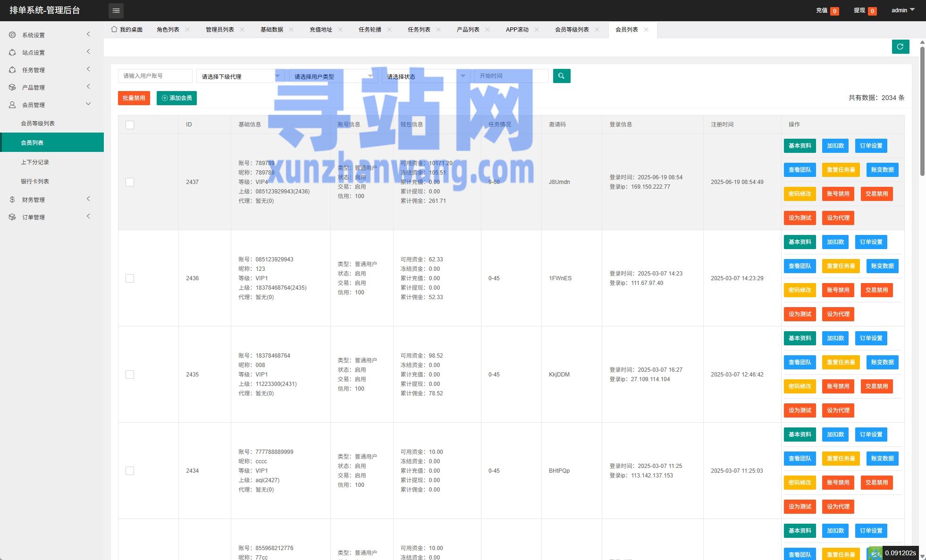Click 设为测试 for member 2436
Image resolution: width=926 pixels, height=560 pixels.
click(x=800, y=314)
